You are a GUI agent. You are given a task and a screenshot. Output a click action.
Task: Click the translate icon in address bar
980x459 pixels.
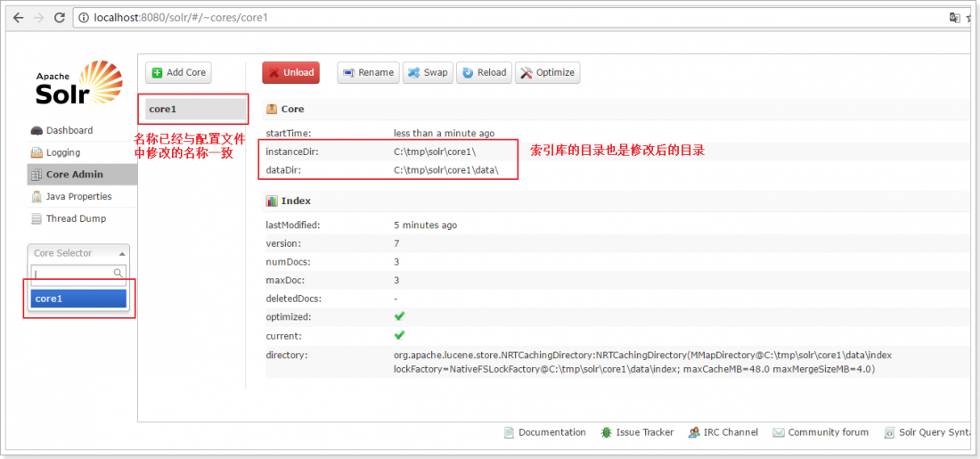click(x=954, y=18)
